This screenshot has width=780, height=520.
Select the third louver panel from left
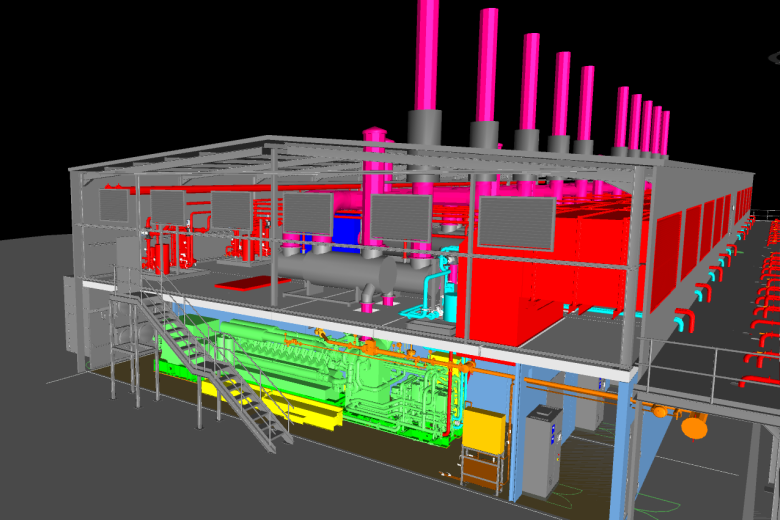pyautogui.click(x=231, y=209)
